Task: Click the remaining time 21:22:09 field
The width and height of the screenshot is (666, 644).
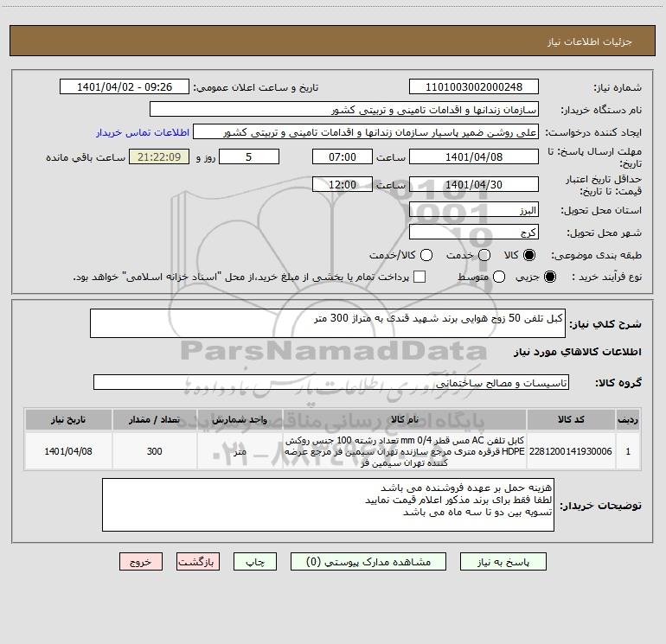Action: tap(159, 156)
